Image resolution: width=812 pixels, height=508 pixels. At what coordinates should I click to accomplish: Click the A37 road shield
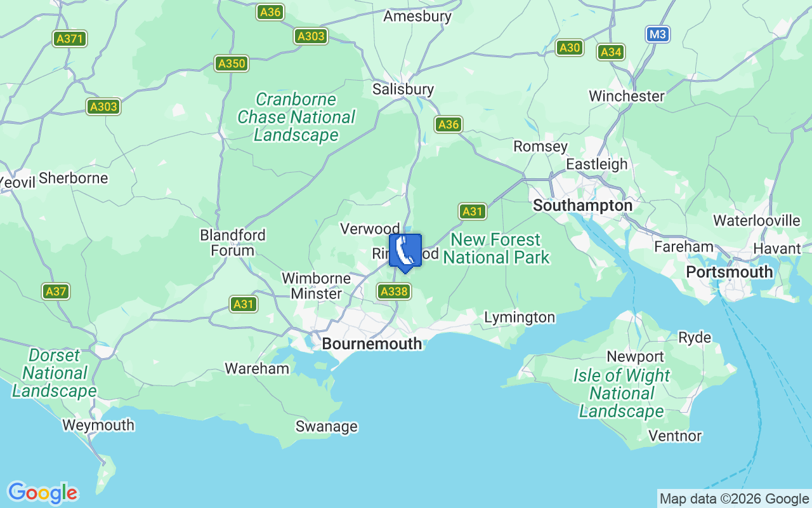pyautogui.click(x=56, y=291)
